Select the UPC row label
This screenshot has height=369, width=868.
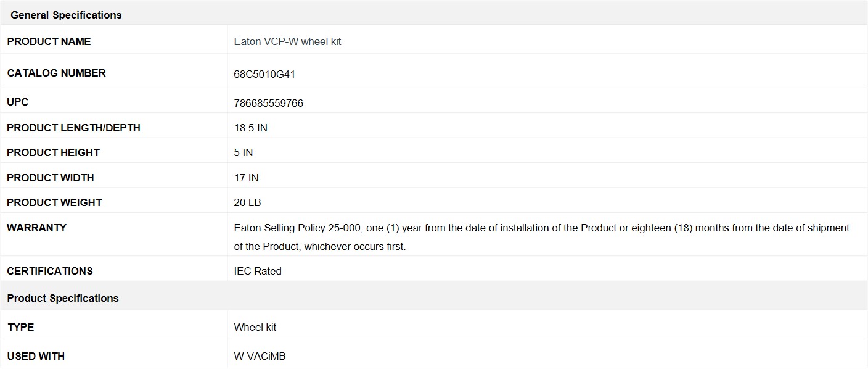coord(17,102)
